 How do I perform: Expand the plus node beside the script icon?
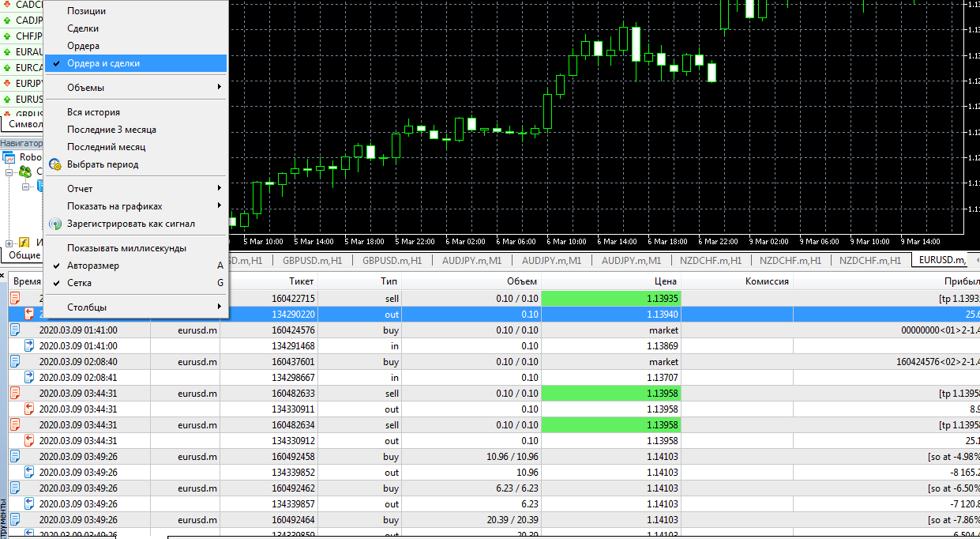pyautogui.click(x=9, y=243)
